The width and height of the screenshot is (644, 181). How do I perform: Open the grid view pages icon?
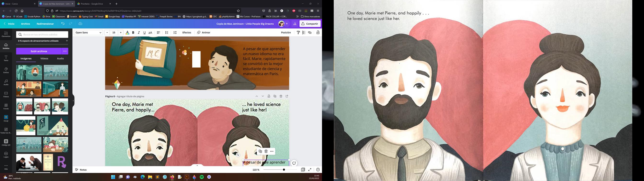[x=303, y=170]
